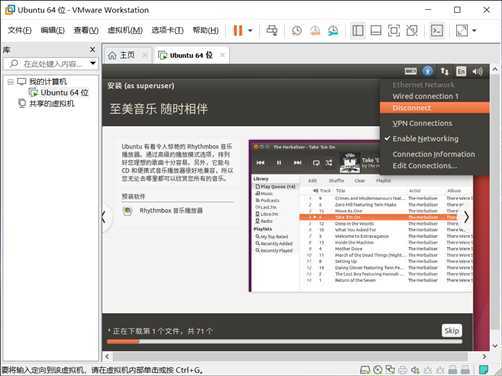Open the stretch display dropdown arrow
This screenshot has width=502, height=376.
point(474,31)
